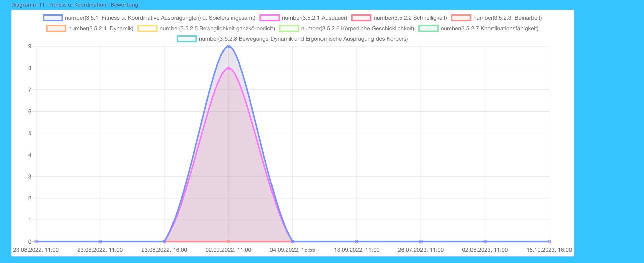Click the data point at 04.09.2022, 15:55

tap(293, 242)
